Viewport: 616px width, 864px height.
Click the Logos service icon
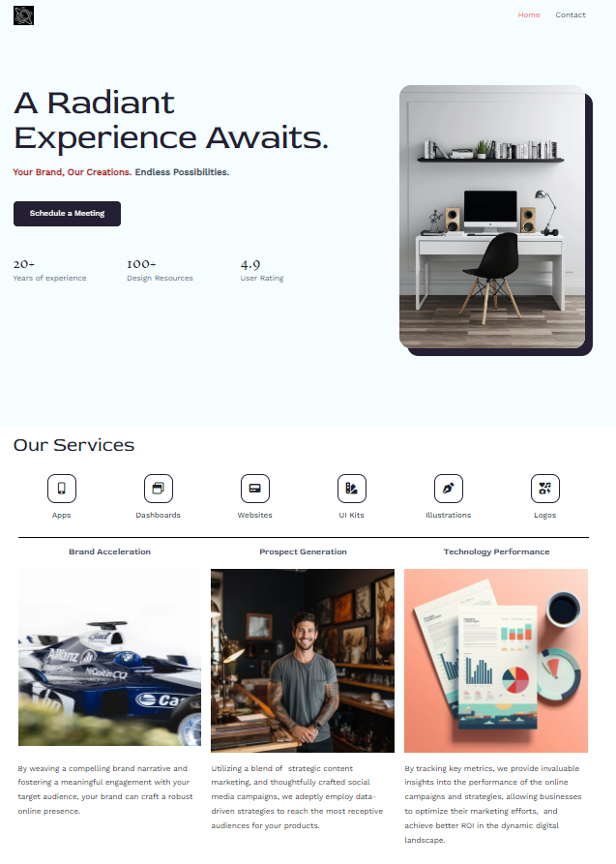pyautogui.click(x=545, y=489)
